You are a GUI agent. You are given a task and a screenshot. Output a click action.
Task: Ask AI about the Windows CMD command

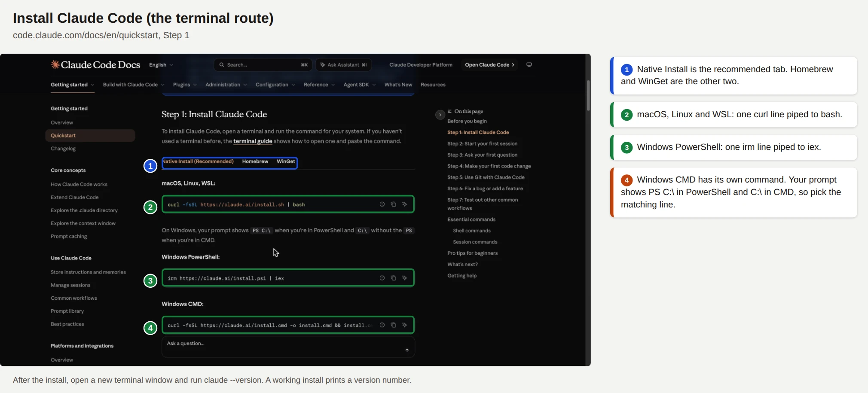[405, 325]
